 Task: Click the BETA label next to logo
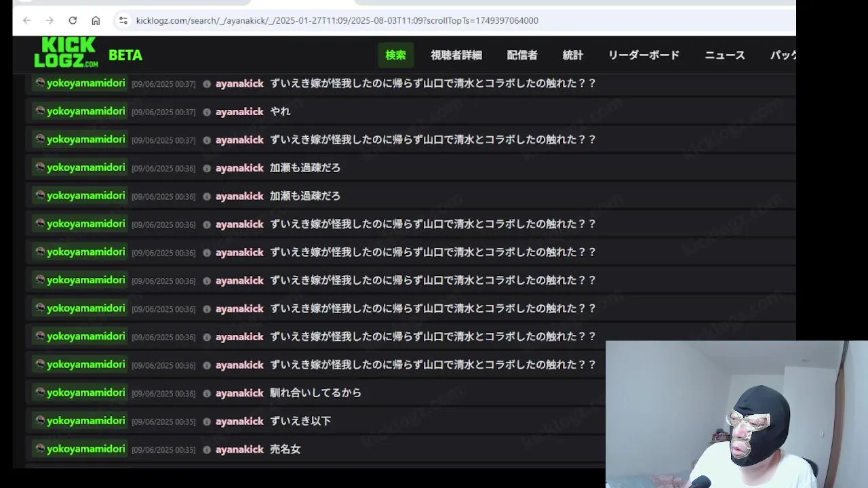[x=125, y=55]
